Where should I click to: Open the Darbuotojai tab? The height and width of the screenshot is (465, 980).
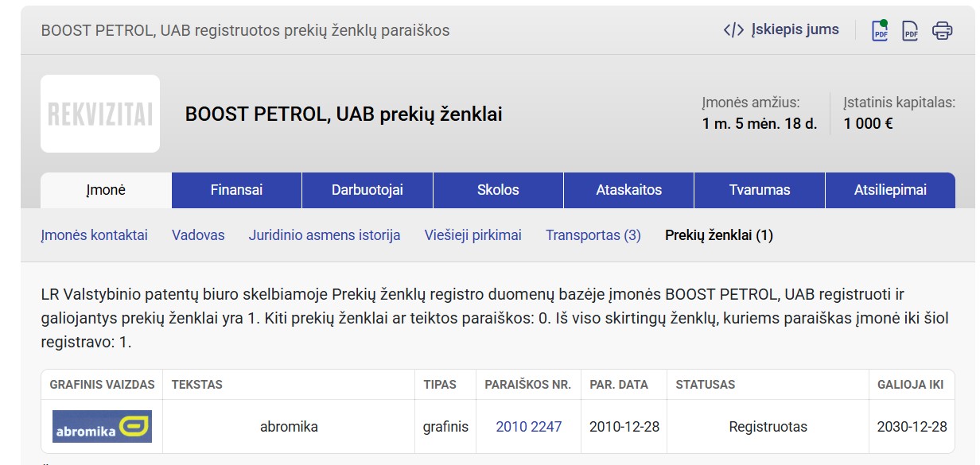coord(367,190)
